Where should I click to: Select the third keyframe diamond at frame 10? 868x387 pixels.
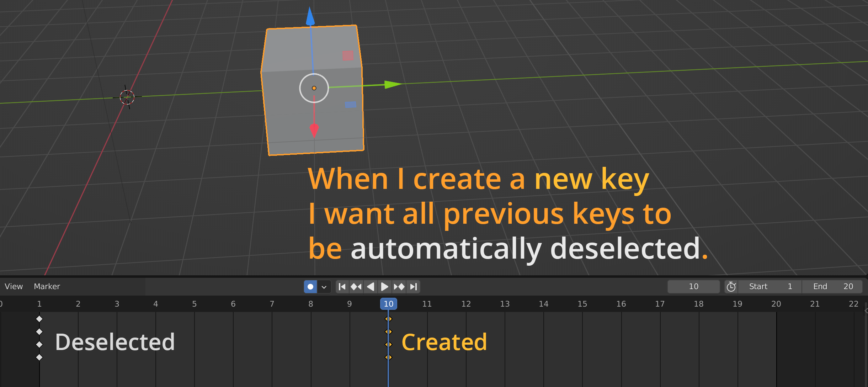(388, 344)
